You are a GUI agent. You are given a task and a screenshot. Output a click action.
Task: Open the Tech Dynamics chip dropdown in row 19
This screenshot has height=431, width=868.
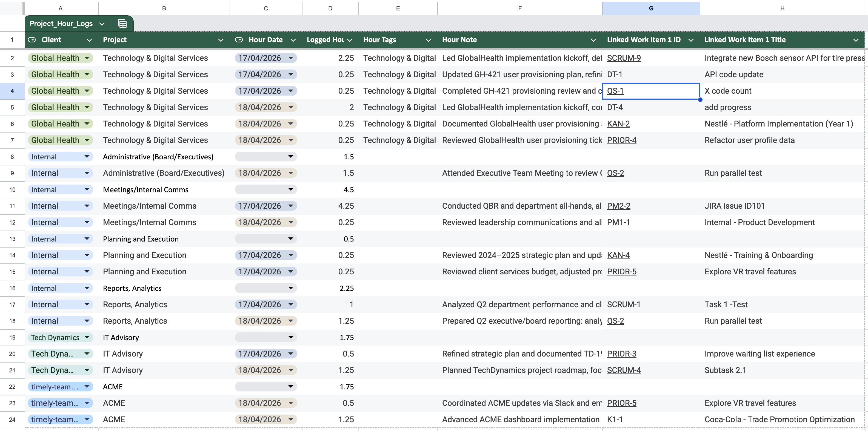click(x=87, y=337)
